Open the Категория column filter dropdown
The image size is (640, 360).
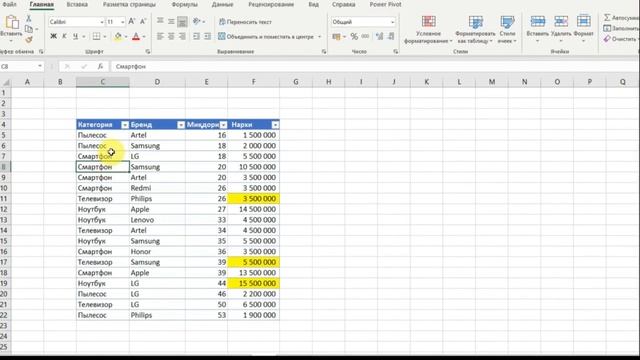(x=125, y=125)
